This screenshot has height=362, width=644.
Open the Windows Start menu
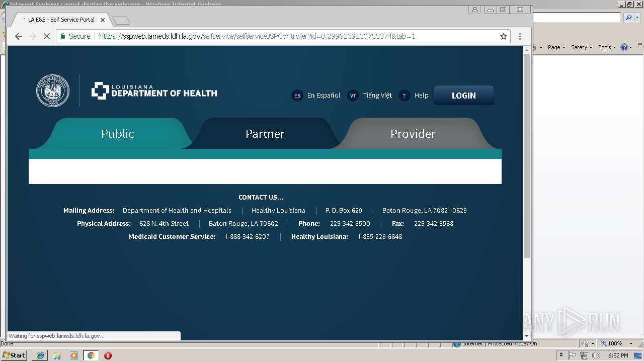coord(14,355)
